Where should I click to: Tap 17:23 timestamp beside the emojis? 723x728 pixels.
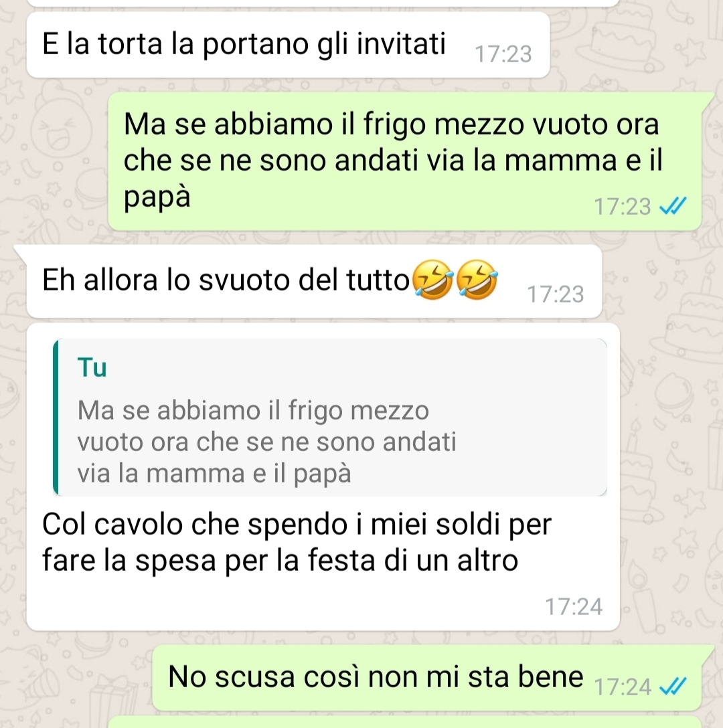tap(555, 294)
